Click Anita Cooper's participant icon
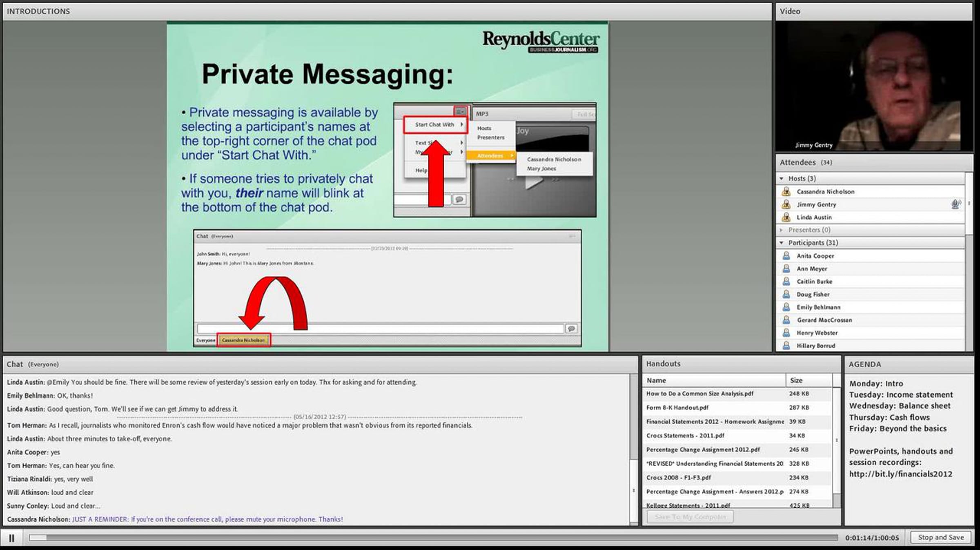 [x=786, y=256]
